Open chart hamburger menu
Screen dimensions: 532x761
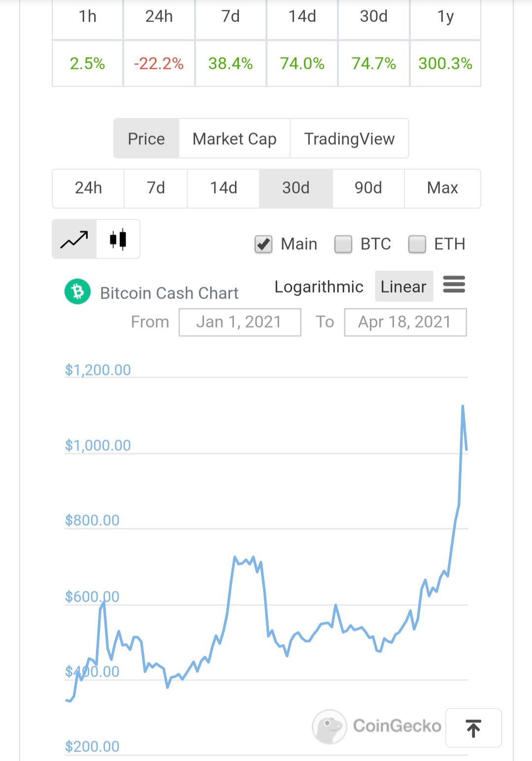(x=454, y=284)
